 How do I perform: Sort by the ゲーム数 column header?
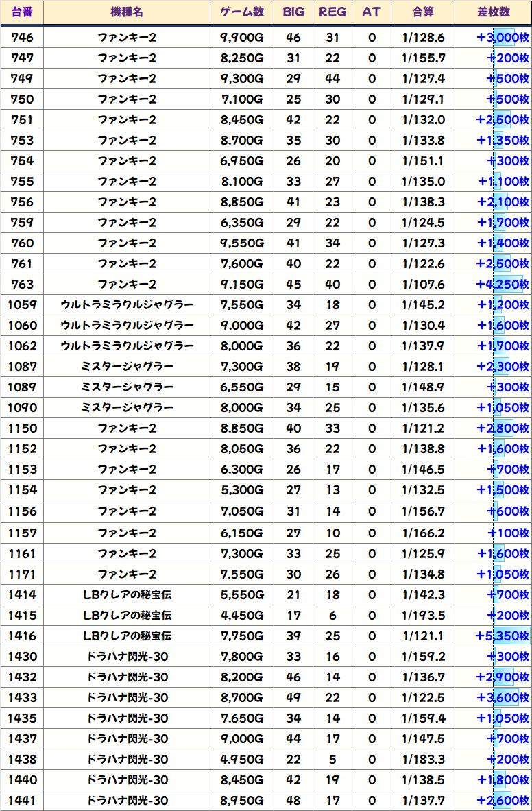pos(242,12)
